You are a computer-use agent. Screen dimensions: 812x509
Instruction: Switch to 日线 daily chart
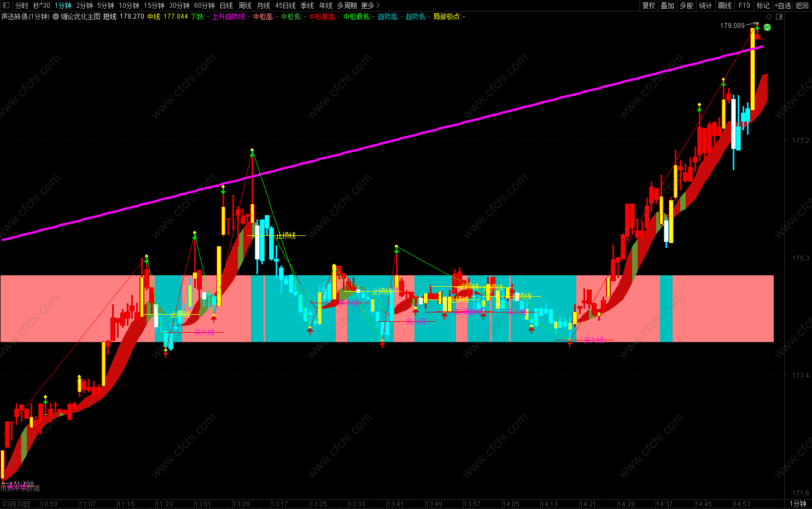coord(226,5)
